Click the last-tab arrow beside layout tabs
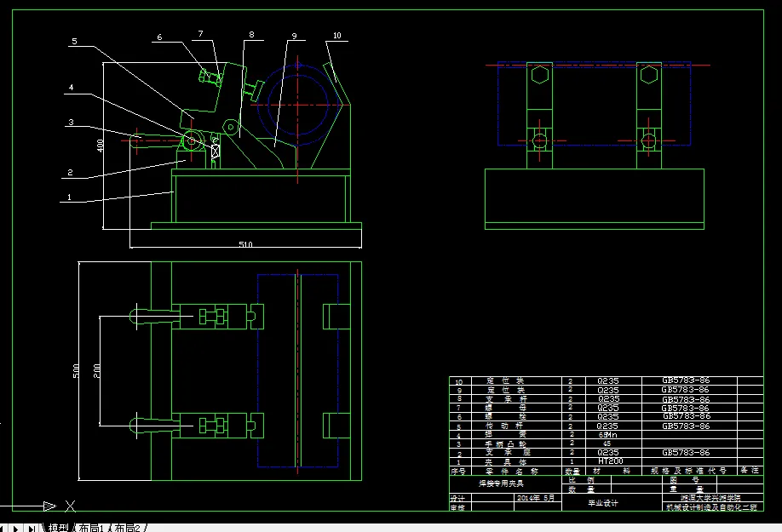Viewport: 782px width, 532px height. point(31,528)
